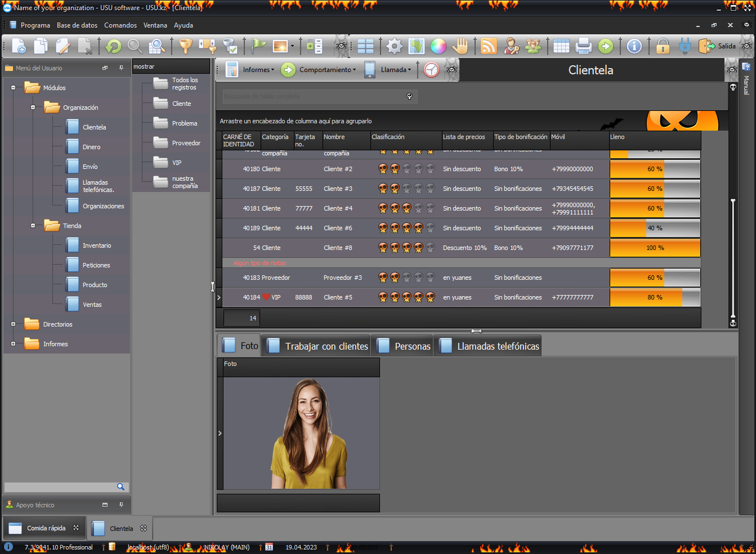Click the edit record pencil icon

coord(62,46)
